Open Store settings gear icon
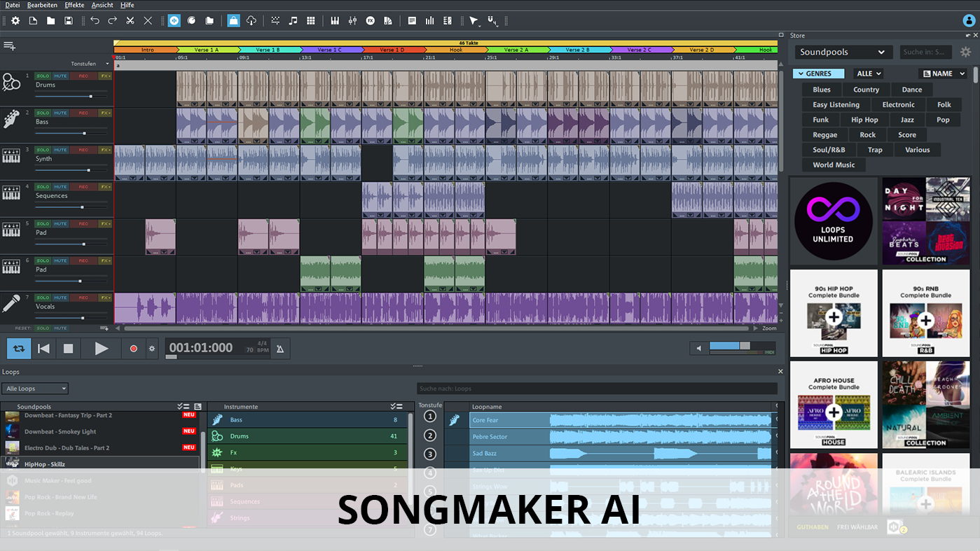980x551 pixels. (965, 52)
